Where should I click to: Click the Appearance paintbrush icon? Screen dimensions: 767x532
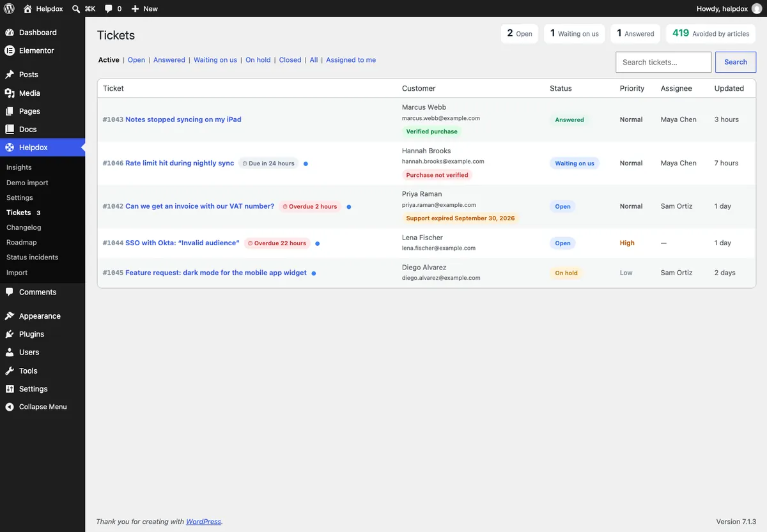(10, 316)
